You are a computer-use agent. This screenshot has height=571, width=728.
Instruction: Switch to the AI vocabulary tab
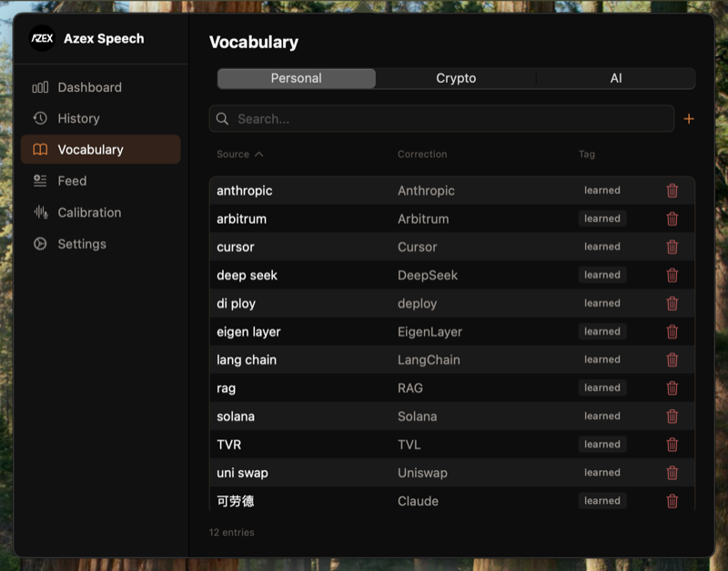coord(616,78)
